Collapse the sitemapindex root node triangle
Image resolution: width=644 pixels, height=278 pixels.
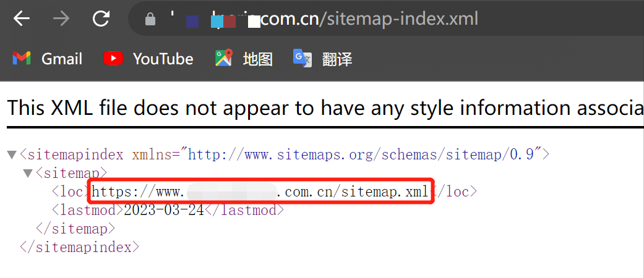12,155
